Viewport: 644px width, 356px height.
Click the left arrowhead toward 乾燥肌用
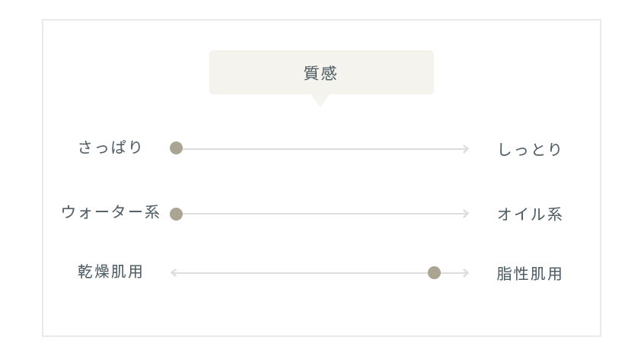point(174,272)
